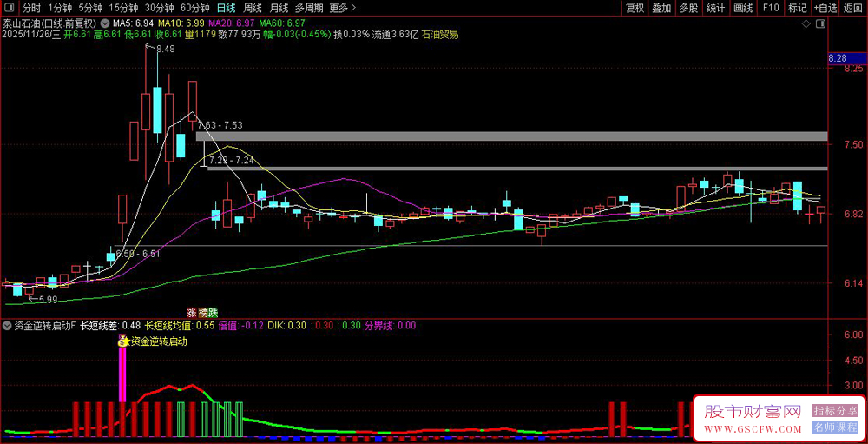Select the gray 7.29 - 7.24 zone bar
868x444 pixels.
tap(517, 169)
